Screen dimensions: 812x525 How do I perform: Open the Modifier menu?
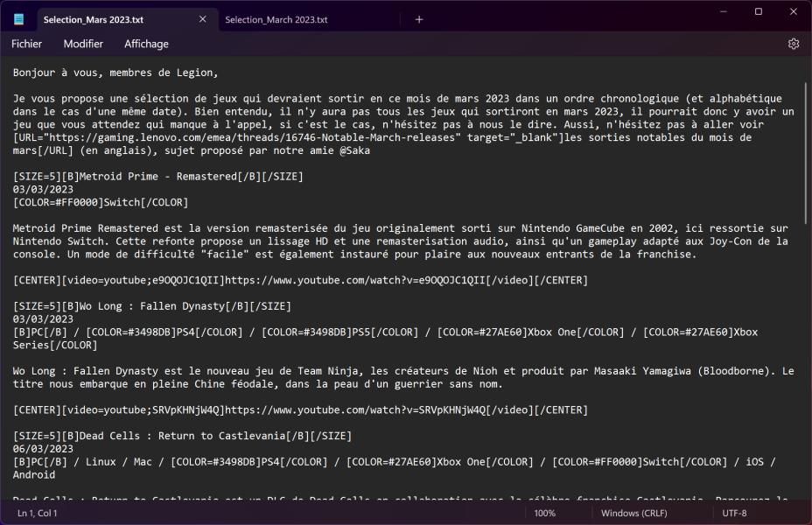(83, 44)
